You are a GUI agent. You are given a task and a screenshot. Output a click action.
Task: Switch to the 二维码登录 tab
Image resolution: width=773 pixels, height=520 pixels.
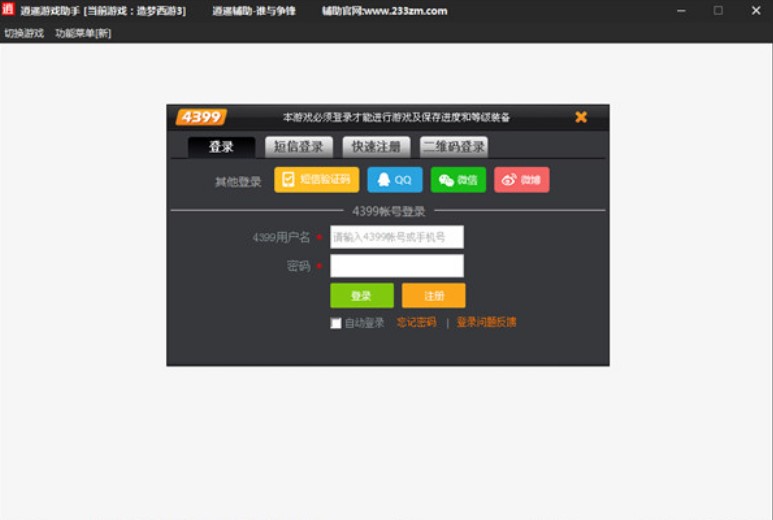pos(454,147)
